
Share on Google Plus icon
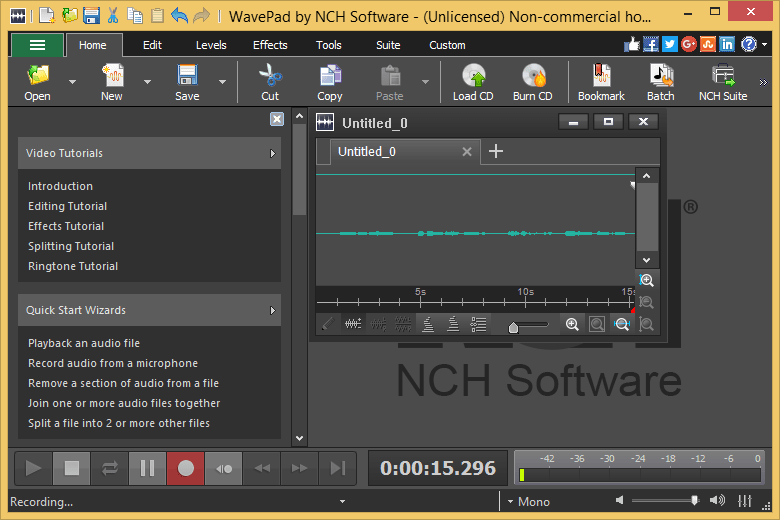pos(688,44)
